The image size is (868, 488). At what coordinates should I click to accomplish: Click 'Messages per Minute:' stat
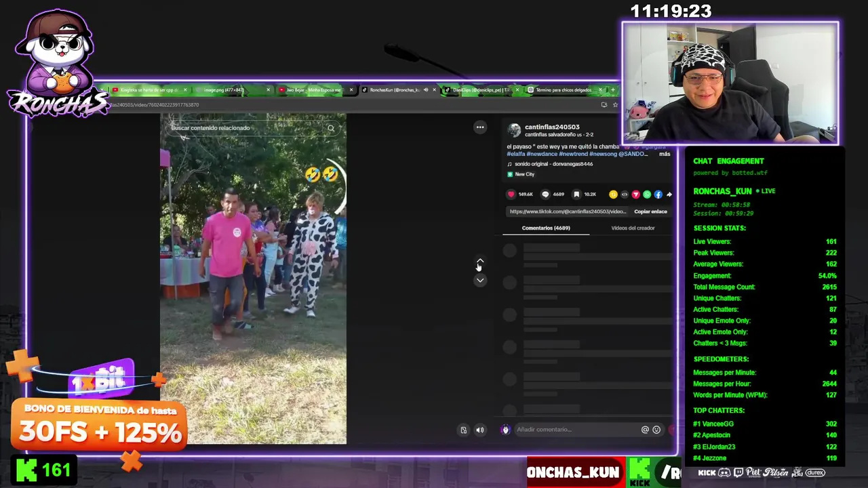(x=765, y=372)
